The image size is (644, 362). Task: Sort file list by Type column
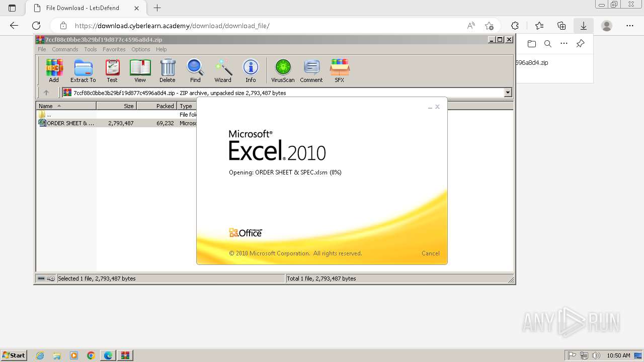coord(187,106)
